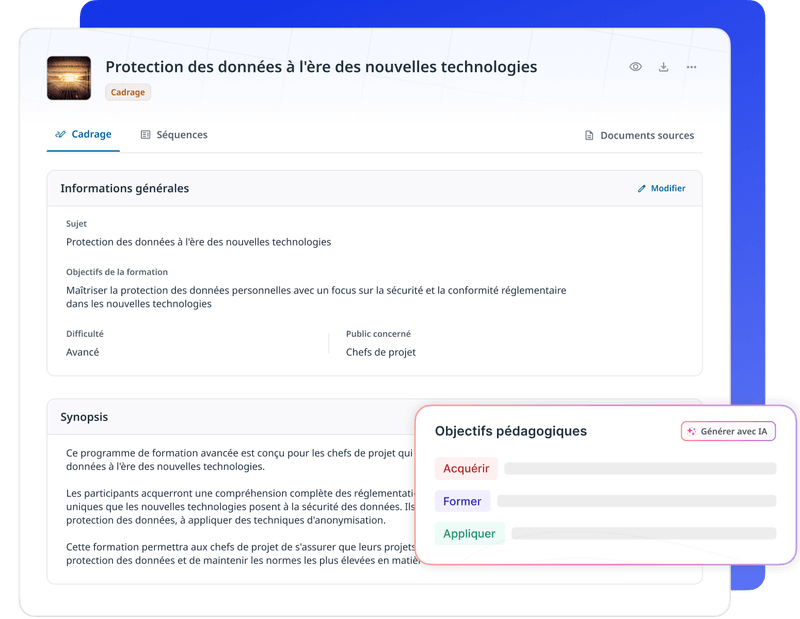Click the Cadrage tab pencil-ruler icon
Image resolution: width=800 pixels, height=619 pixels.
(x=60, y=134)
